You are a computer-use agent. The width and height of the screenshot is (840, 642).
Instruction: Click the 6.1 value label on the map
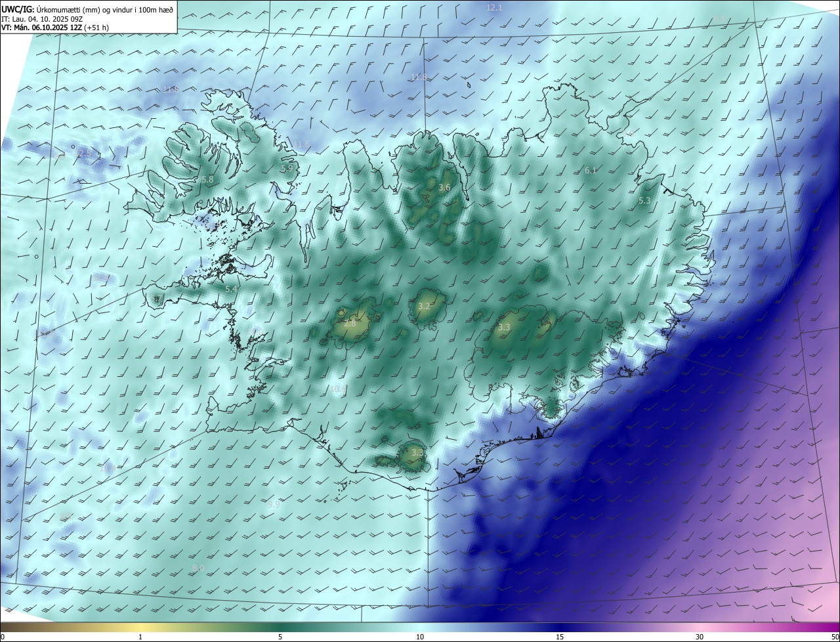pyautogui.click(x=591, y=171)
